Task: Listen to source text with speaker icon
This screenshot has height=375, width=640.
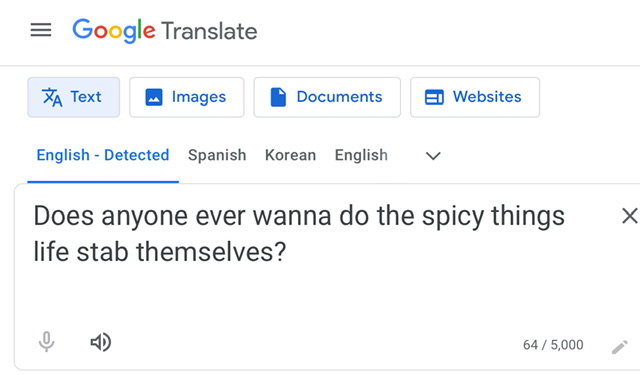Action: pos(100,342)
